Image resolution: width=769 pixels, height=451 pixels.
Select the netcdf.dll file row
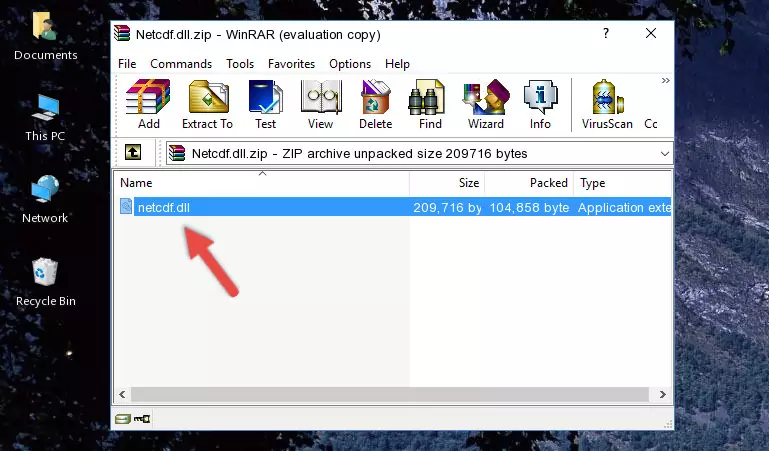[395, 207]
